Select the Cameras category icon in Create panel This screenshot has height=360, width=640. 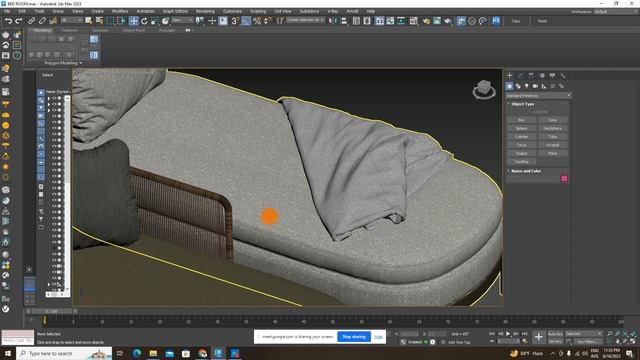pyautogui.click(x=535, y=86)
